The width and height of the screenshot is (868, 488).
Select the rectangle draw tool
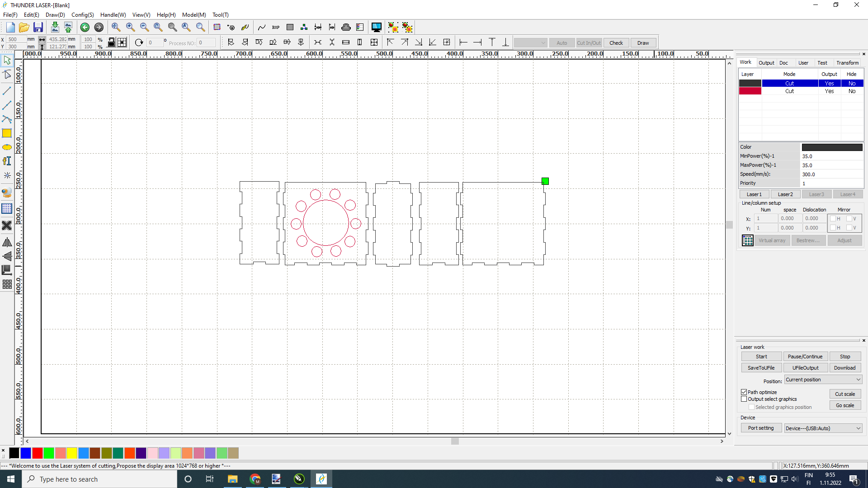7,133
